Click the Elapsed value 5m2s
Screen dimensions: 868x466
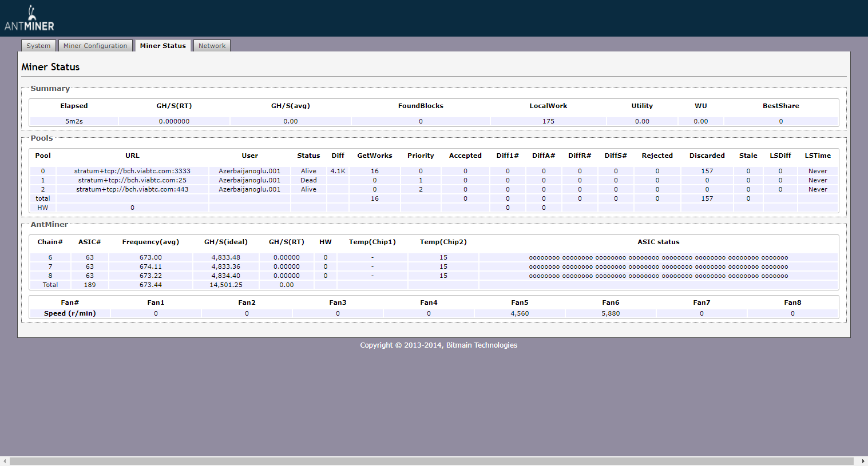coord(74,121)
